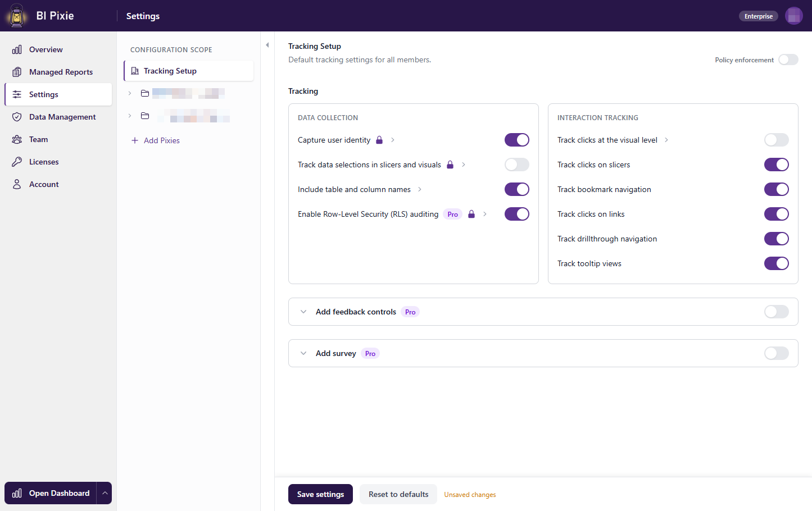The image size is (812, 511).
Task: Click the Open Dashboard chart icon
Action: [17, 493]
